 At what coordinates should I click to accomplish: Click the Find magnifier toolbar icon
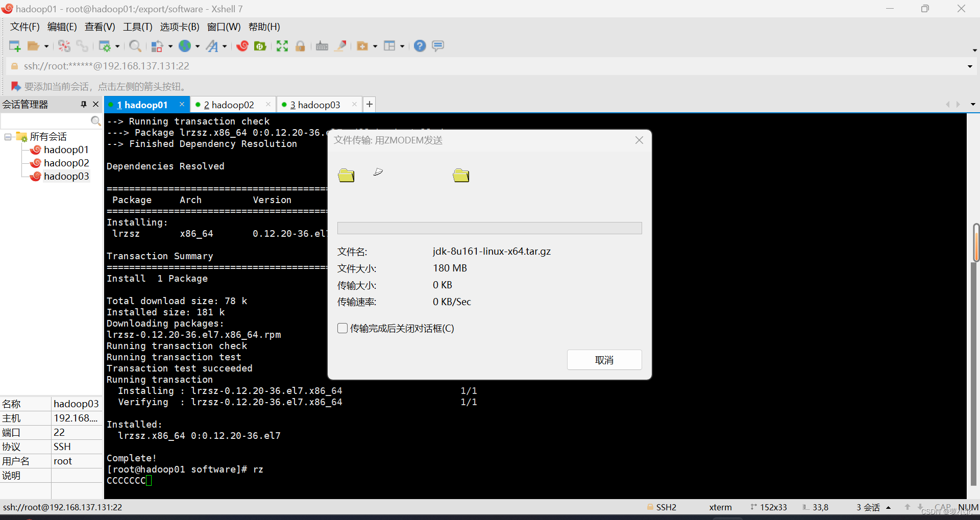(x=135, y=46)
